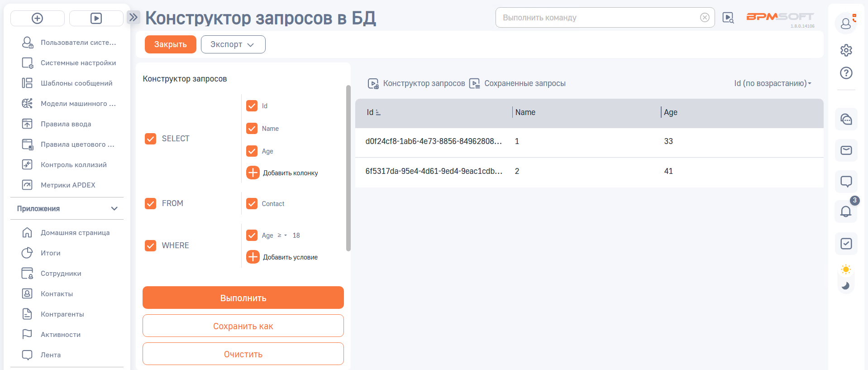Open chat consultation icon in right panel
This screenshot has height=370, width=868.
point(846,119)
